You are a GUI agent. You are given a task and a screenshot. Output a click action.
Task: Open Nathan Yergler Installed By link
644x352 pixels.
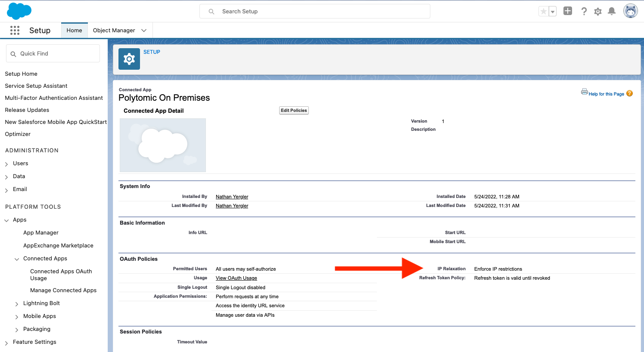click(x=232, y=197)
